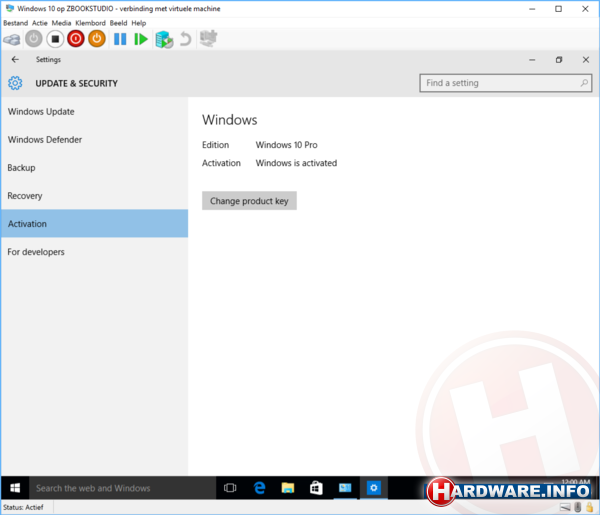The height and width of the screenshot is (515, 600).
Task: Open the Help menu
Action: click(x=139, y=23)
